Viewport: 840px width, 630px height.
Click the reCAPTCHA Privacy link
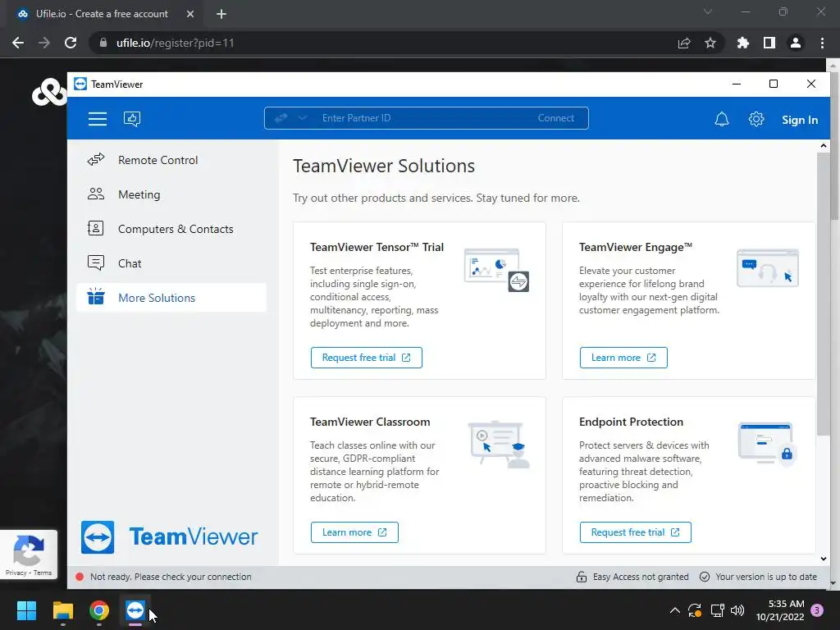(16, 573)
